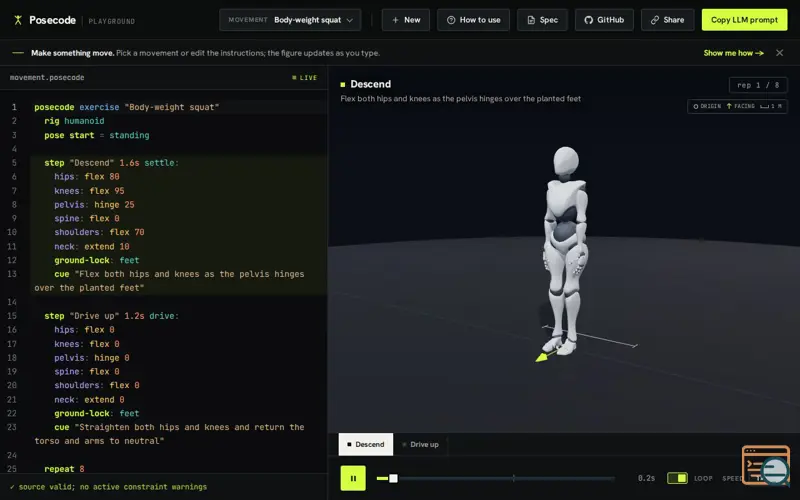Viewport: 800px width, 500px height.
Task: Click the Posecode figure logo icon
Action: (x=18, y=20)
